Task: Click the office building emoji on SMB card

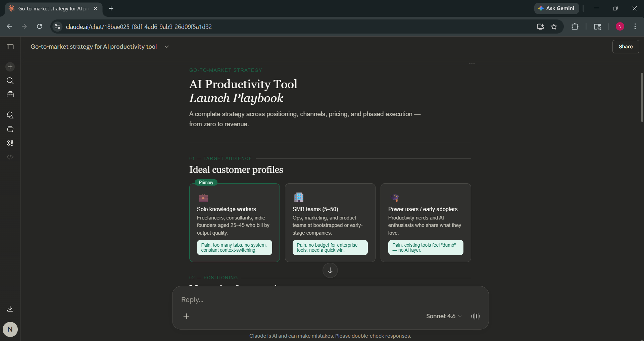Action: tap(299, 197)
